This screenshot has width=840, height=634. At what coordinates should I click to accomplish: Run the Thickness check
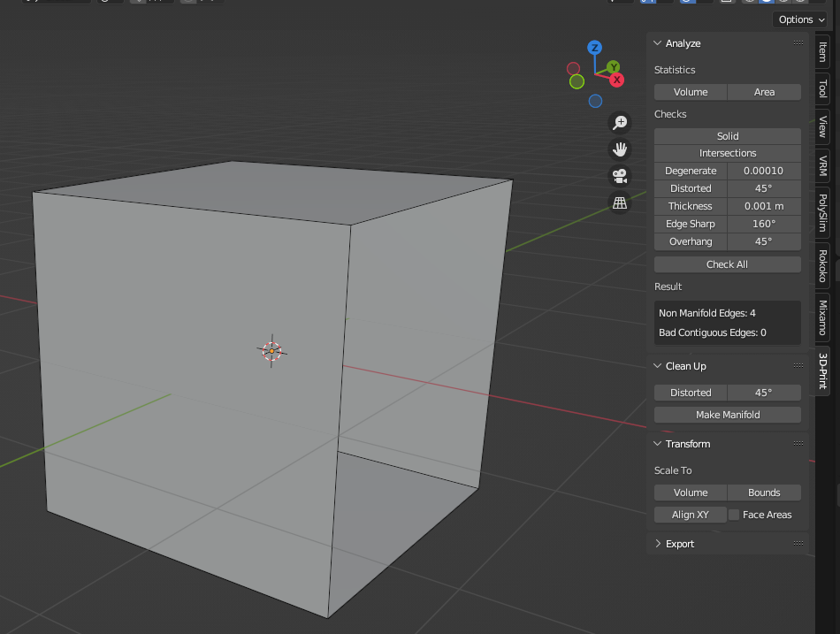(x=691, y=206)
